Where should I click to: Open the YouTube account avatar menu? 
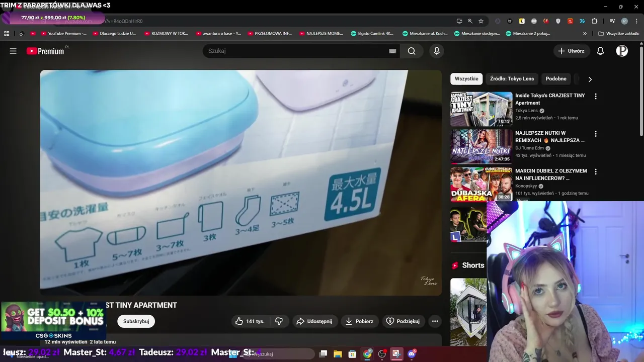coord(622,51)
